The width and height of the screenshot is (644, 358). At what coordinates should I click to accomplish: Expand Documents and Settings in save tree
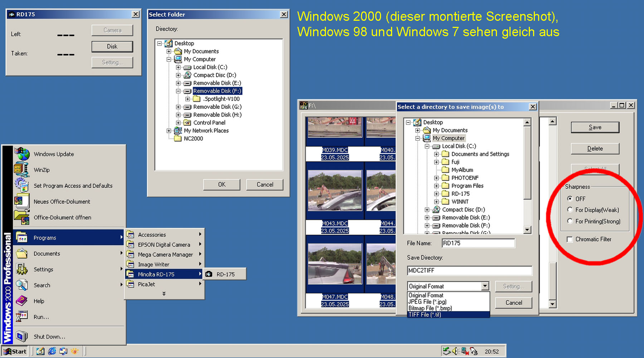[436, 154]
